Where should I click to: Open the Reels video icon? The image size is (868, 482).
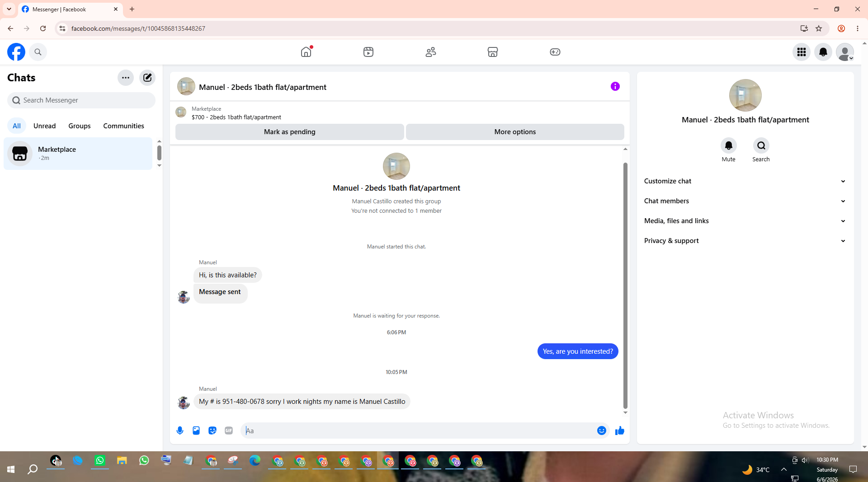point(368,52)
